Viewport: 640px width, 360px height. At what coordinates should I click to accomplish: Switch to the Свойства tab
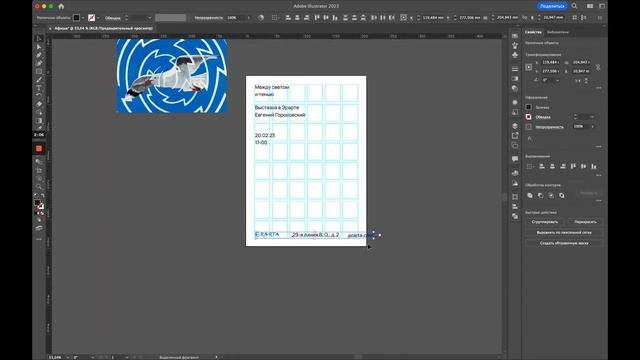point(533,32)
